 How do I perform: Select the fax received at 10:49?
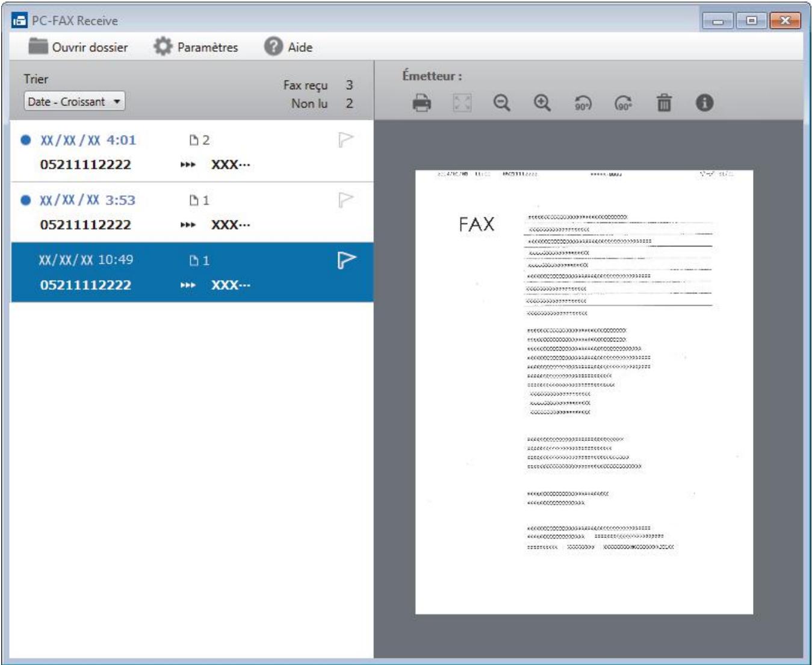[192, 272]
